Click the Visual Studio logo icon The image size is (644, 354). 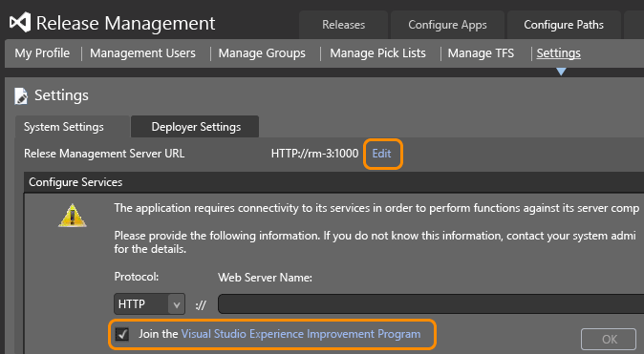(20, 23)
